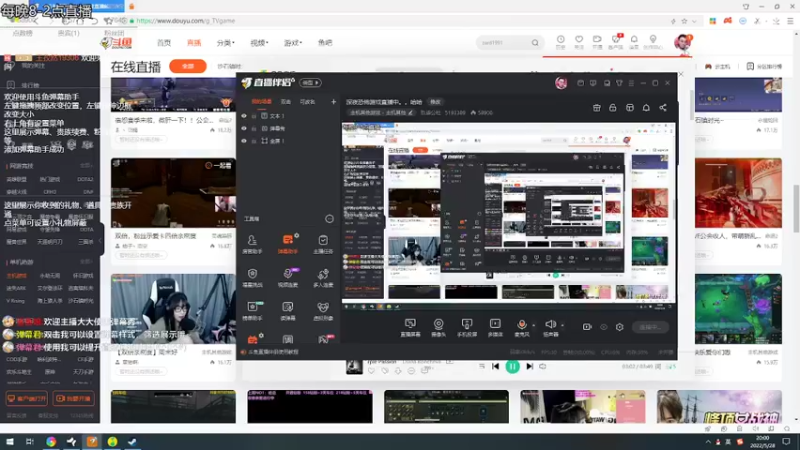Expand the 分类 dropdown in Douyu navigation
The image size is (800, 450).
click(x=226, y=43)
